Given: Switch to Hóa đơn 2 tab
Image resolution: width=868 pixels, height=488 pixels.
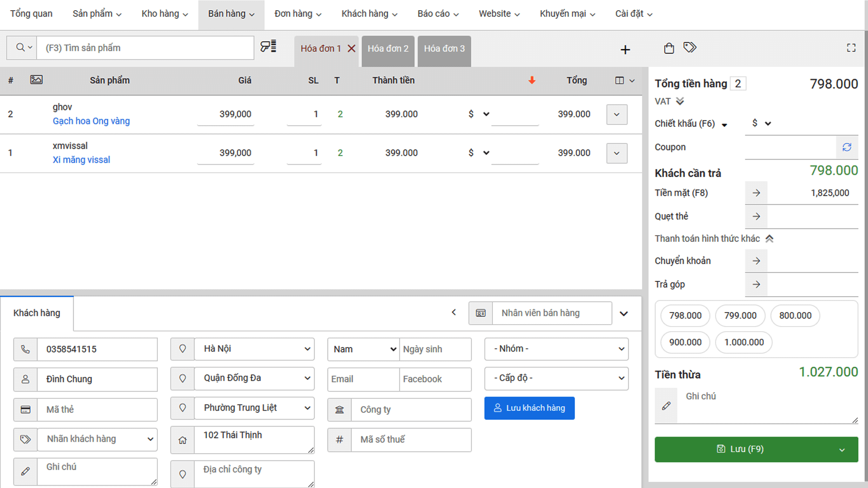Looking at the screenshot, I should [x=388, y=49].
